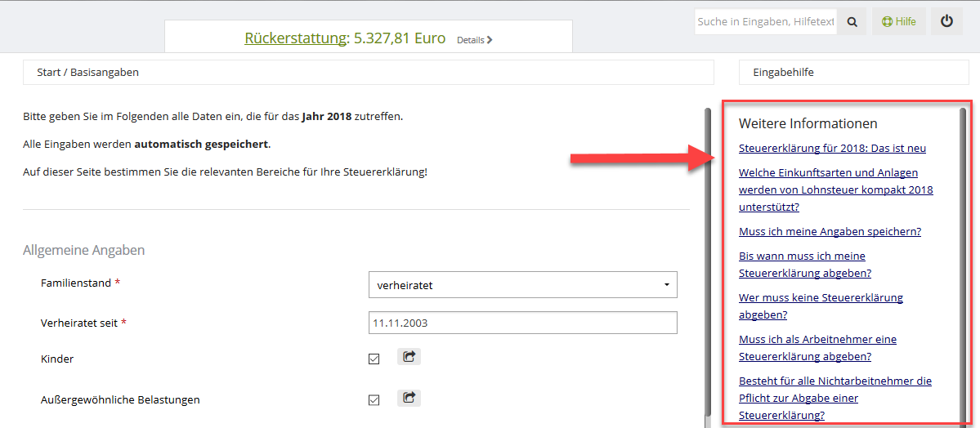The width and height of the screenshot is (980, 428).
Task: Click the magnifying glass search icon
Action: (852, 22)
